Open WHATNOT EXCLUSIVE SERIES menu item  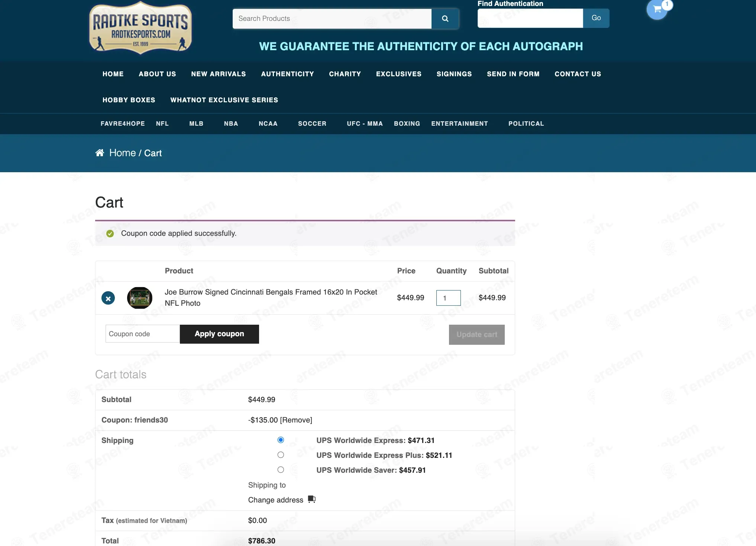224,100
